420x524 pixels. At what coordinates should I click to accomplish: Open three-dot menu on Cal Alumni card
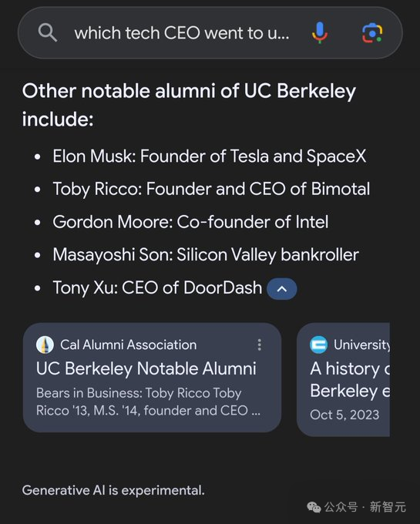pyautogui.click(x=259, y=344)
